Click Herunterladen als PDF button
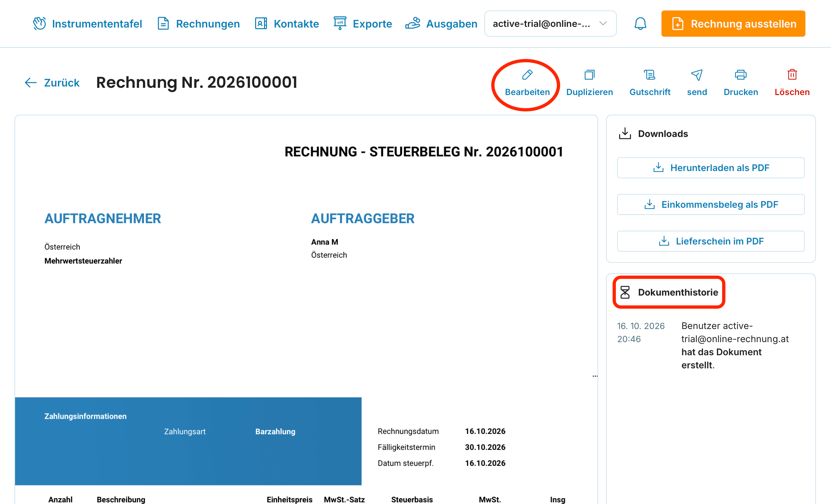This screenshot has width=831, height=504. click(711, 168)
